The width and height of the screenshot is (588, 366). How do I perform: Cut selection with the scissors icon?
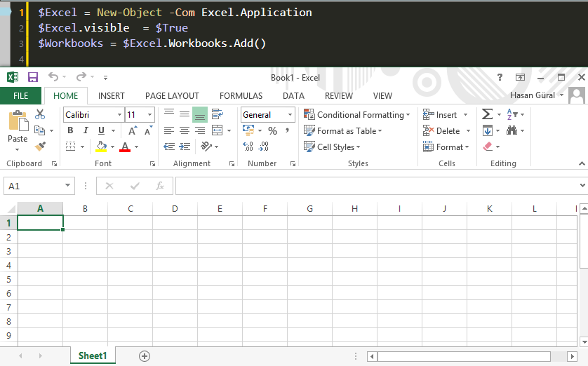(x=40, y=114)
